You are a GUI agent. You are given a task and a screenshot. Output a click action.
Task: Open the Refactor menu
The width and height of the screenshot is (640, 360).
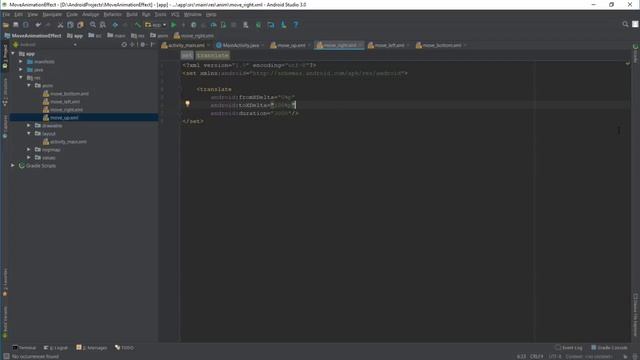click(113, 14)
